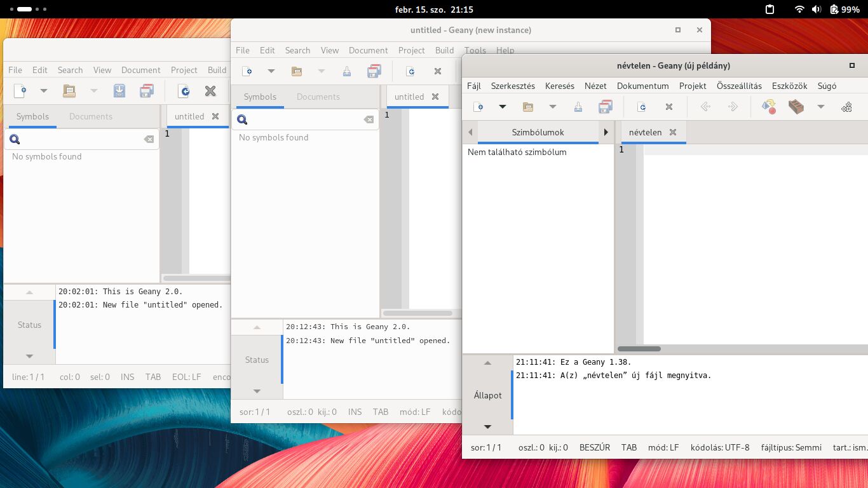
Task: Clear symbol search in middle 'new instance' window
Action: pyautogui.click(x=369, y=119)
